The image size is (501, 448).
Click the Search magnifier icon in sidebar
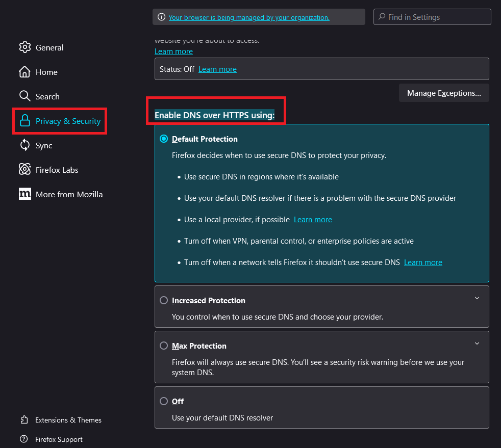click(24, 96)
